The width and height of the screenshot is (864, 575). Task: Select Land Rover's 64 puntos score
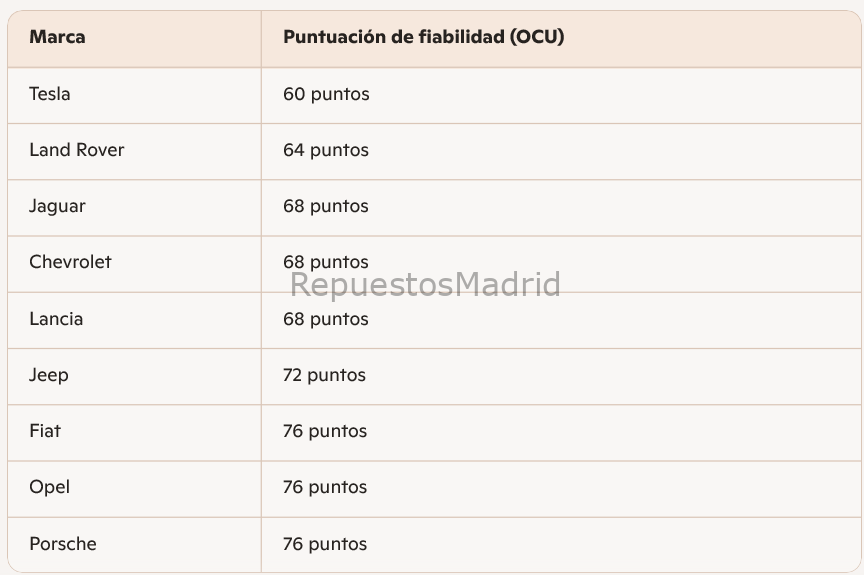[x=326, y=151]
